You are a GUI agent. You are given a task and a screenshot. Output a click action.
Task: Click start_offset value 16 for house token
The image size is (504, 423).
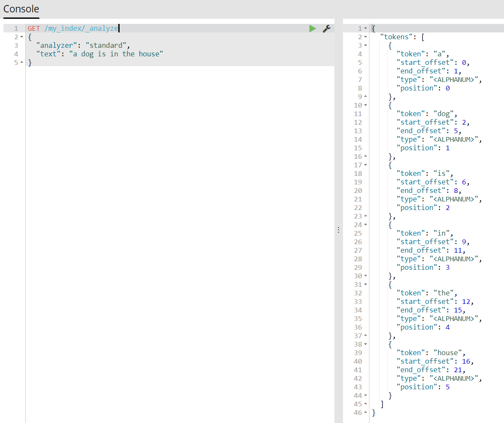click(x=466, y=362)
